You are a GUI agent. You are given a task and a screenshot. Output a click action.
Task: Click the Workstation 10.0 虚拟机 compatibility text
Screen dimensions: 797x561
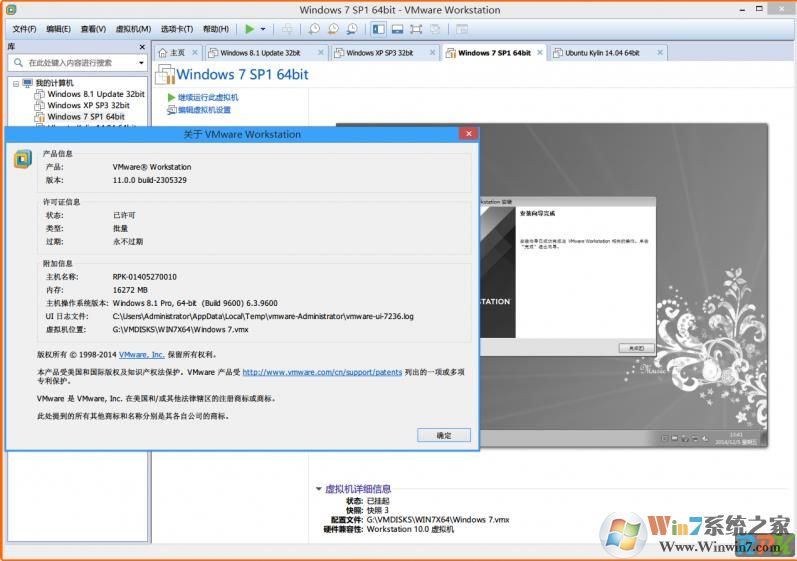pos(410,529)
